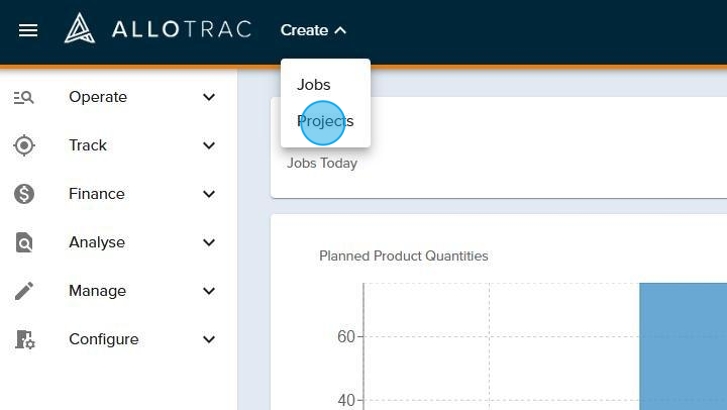
Task: Click the Finance dollar icon
Action: (x=24, y=194)
